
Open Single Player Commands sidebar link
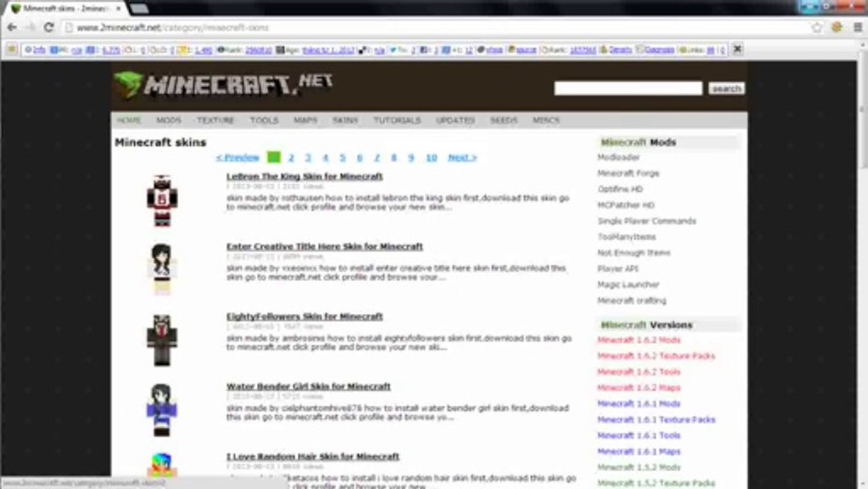647,221
